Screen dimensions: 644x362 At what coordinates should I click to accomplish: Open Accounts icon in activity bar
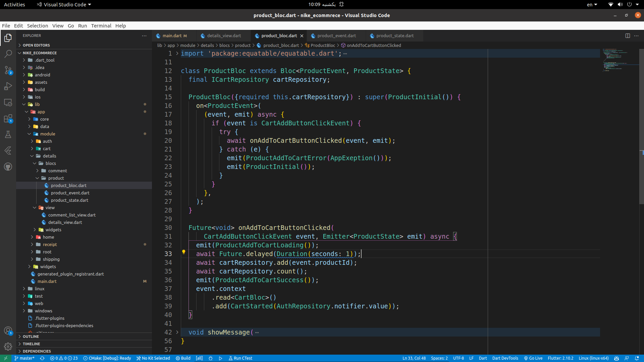8,330
